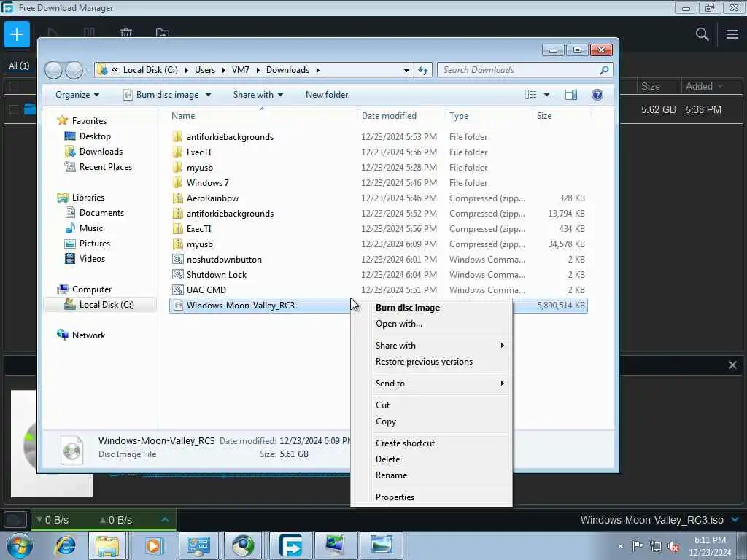Viewport: 747px width, 560px height.
Task: Open Desktop in Favorites
Action: pyautogui.click(x=95, y=136)
